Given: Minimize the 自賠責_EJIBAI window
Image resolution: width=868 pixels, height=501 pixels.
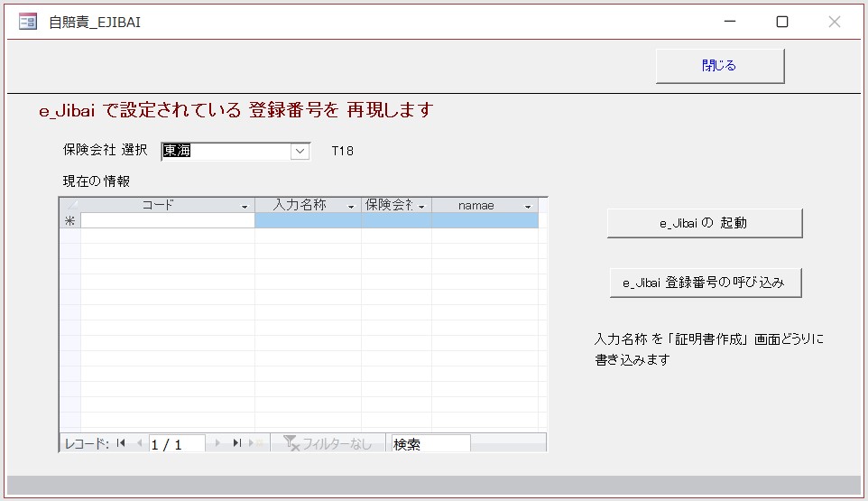Looking at the screenshot, I should [730, 22].
